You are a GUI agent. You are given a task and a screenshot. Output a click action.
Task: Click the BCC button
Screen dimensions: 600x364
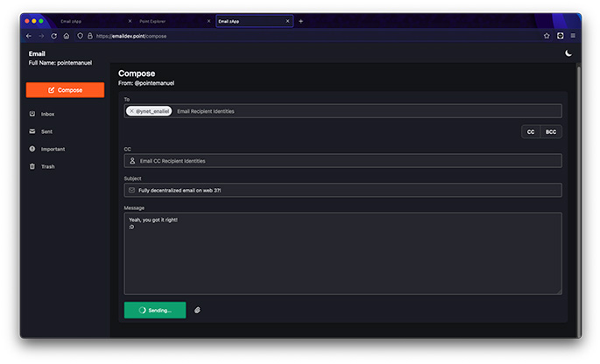pyautogui.click(x=551, y=132)
